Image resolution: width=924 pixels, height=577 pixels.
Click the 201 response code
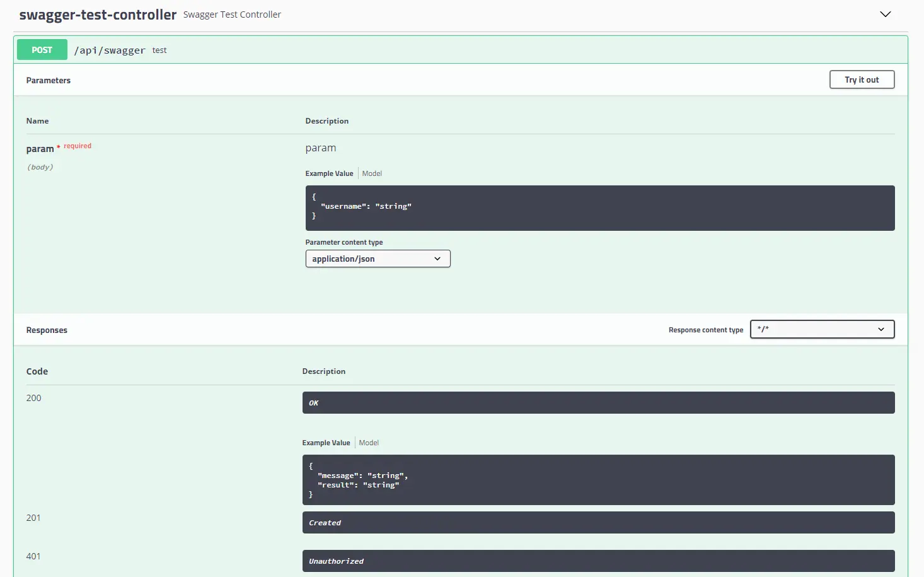pos(33,518)
